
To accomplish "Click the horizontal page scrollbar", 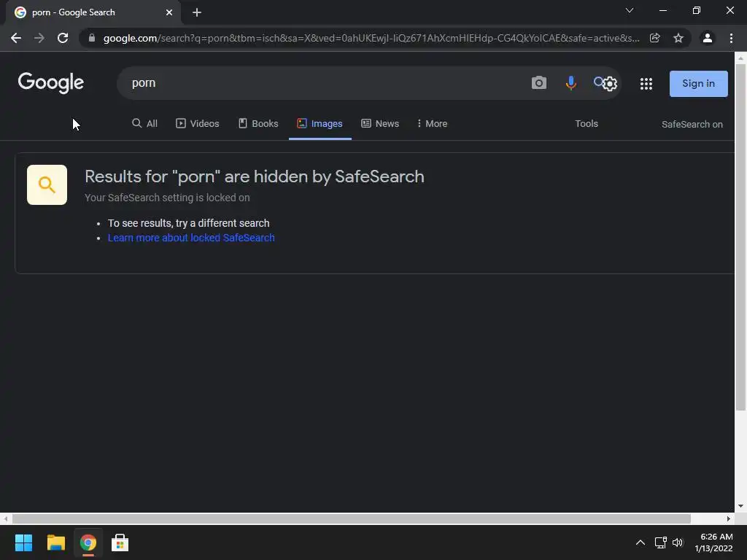I will tap(351, 518).
